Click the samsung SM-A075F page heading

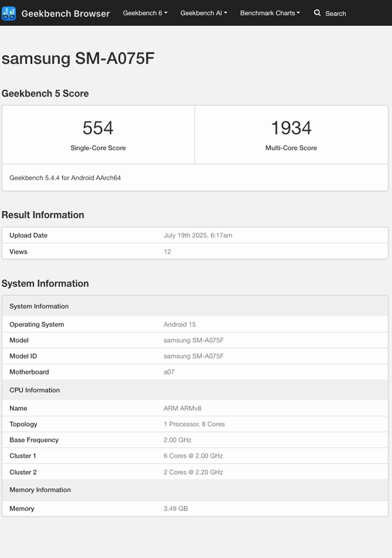click(80, 59)
